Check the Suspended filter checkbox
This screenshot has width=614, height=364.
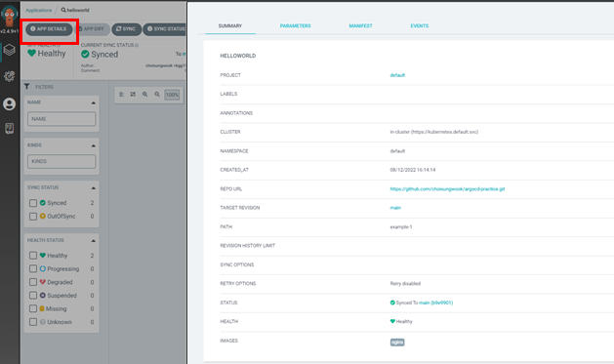(33, 295)
